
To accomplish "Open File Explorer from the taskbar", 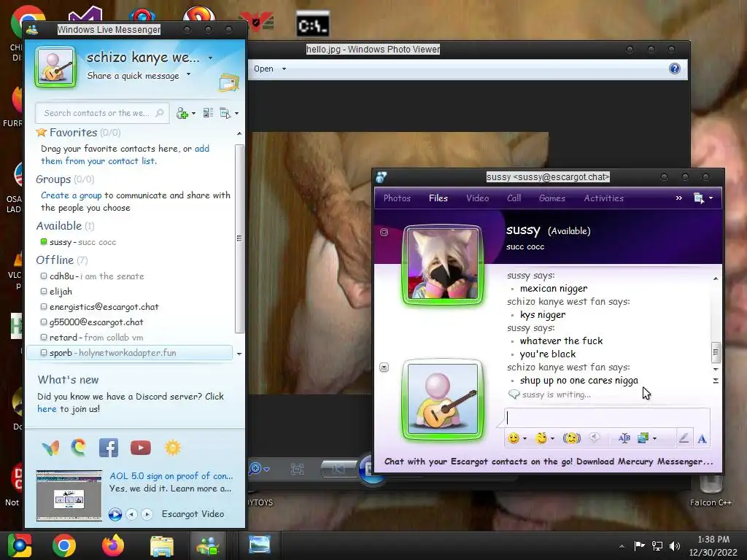I will tap(162, 545).
